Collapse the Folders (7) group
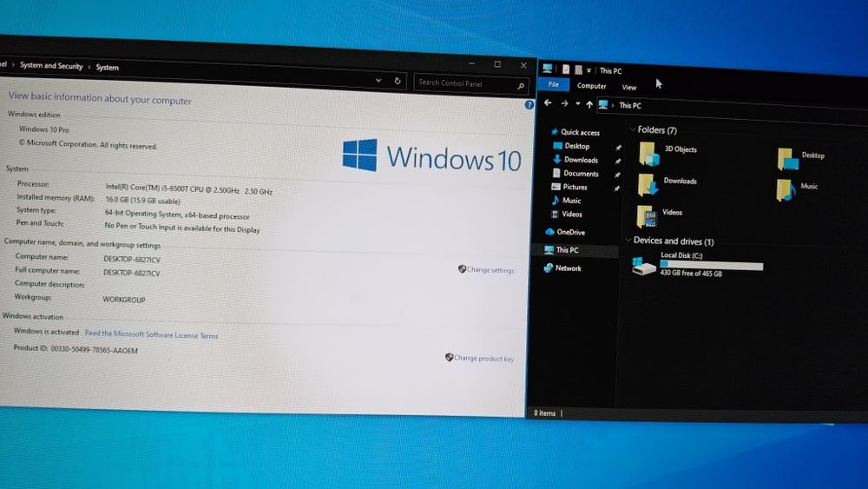868x489 pixels. [632, 129]
